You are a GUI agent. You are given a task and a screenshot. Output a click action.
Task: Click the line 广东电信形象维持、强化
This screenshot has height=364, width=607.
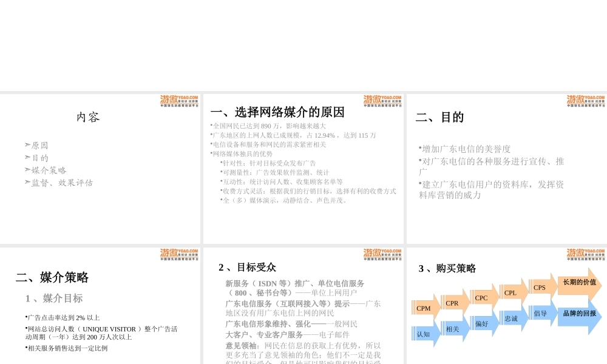pyautogui.click(x=291, y=324)
